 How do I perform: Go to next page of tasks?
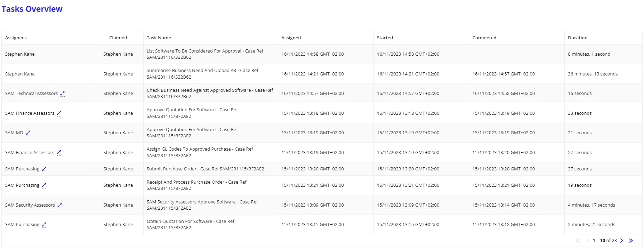(621, 241)
